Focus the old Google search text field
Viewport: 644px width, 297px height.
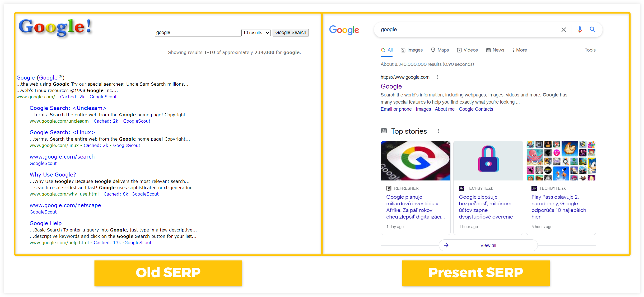[x=198, y=33]
